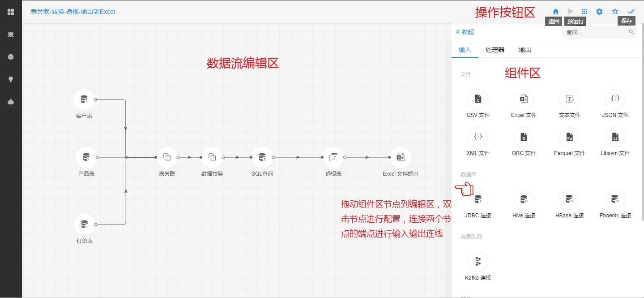
Task: Open the settings gear in the toolbar
Action: pyautogui.click(x=598, y=12)
